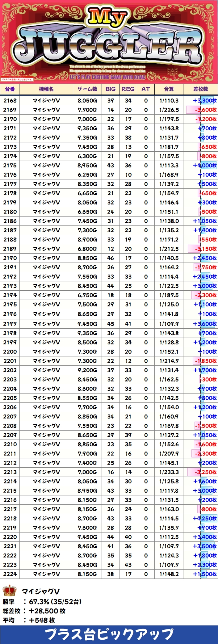Click the +4,250枚 difference in row 2218

pos(205,518)
